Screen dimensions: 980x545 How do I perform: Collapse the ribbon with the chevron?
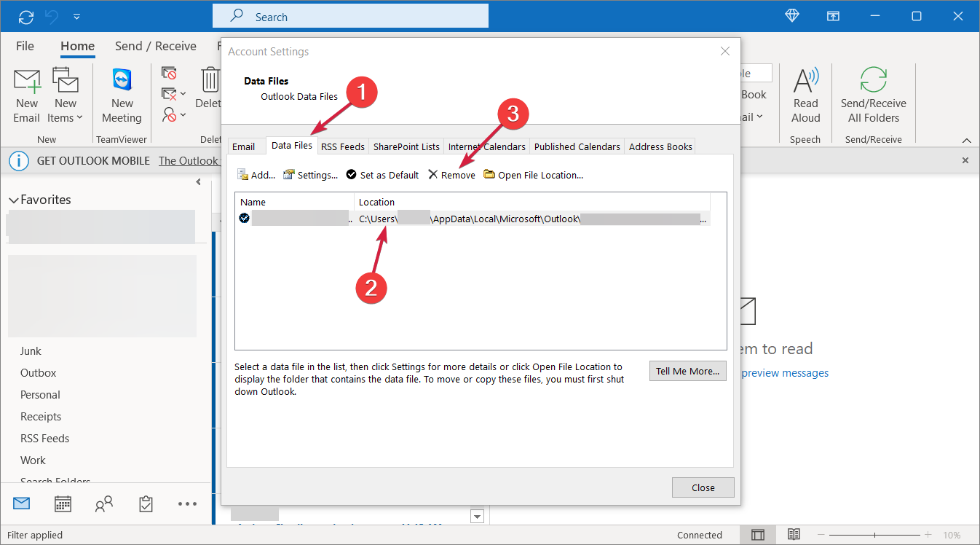967,140
